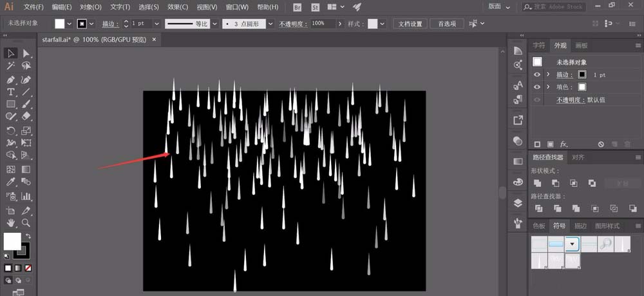Select the Eraser tool
The width and height of the screenshot is (644, 296).
click(26, 117)
